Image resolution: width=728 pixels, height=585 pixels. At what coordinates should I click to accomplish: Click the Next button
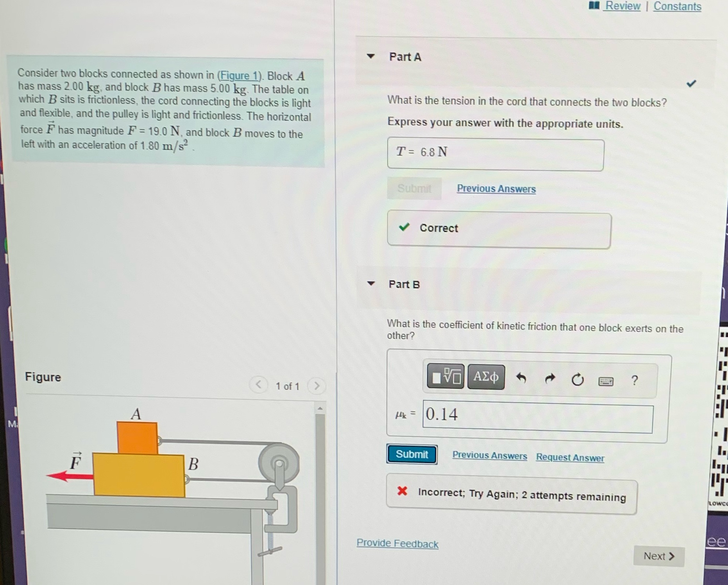click(658, 556)
